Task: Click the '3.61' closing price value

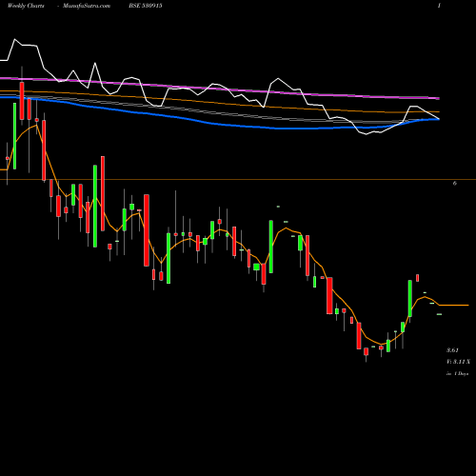Action: click(x=452, y=350)
